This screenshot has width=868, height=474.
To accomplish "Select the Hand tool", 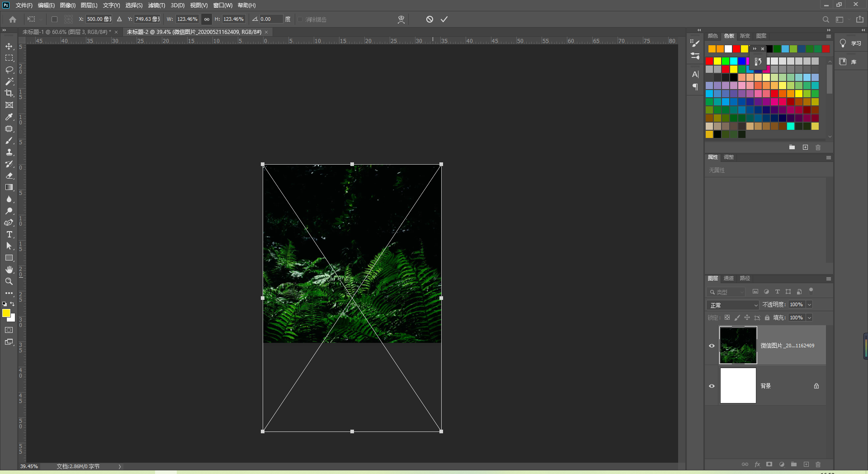I will click(9, 270).
